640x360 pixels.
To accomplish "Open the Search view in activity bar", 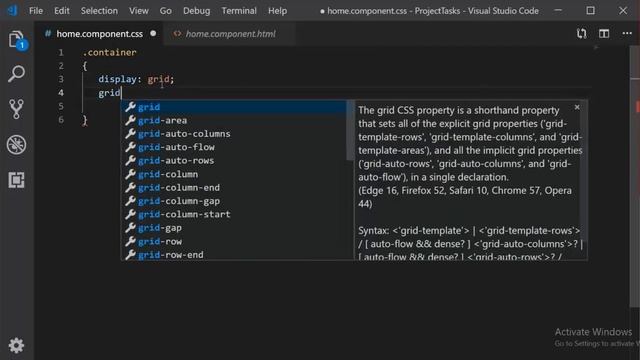I will tap(16, 74).
